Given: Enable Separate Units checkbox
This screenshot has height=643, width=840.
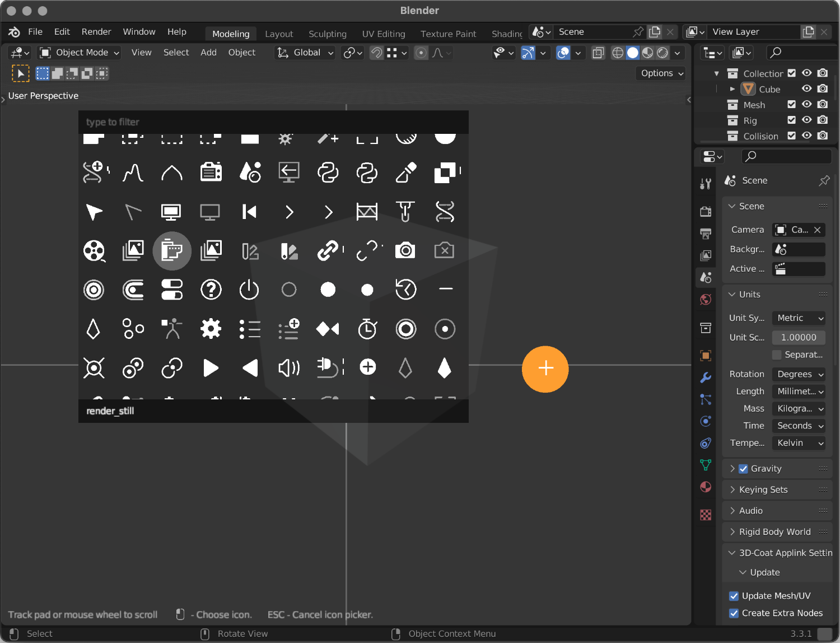Looking at the screenshot, I should coord(777,355).
